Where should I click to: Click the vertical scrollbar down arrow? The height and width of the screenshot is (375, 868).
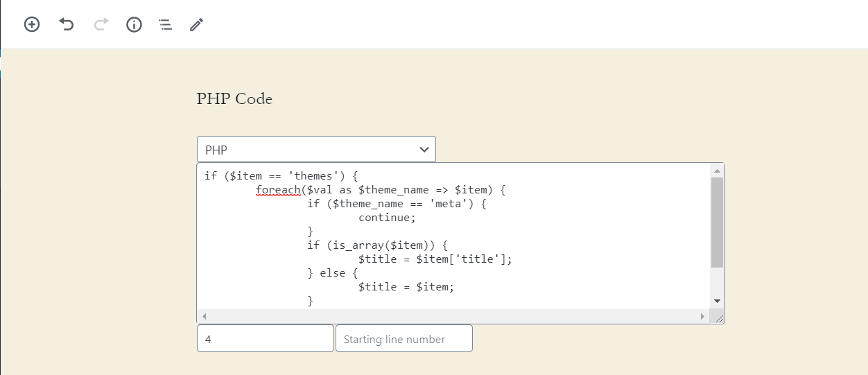717,302
